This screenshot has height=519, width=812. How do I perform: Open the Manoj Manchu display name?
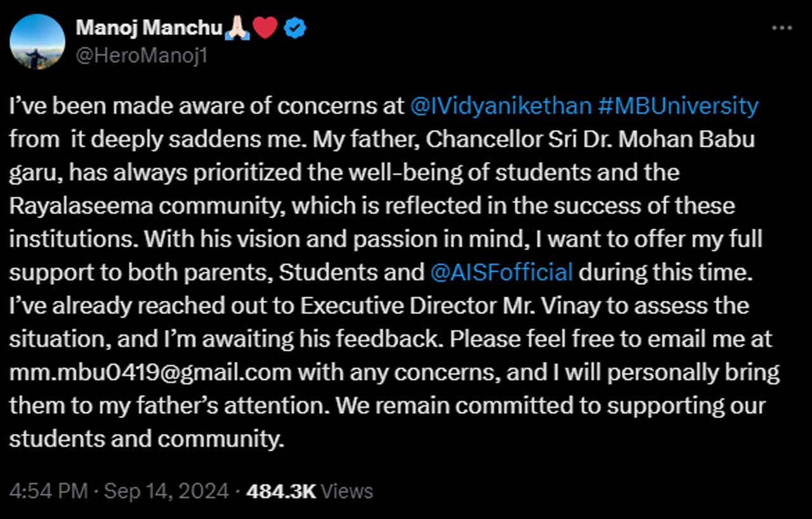[x=148, y=28]
